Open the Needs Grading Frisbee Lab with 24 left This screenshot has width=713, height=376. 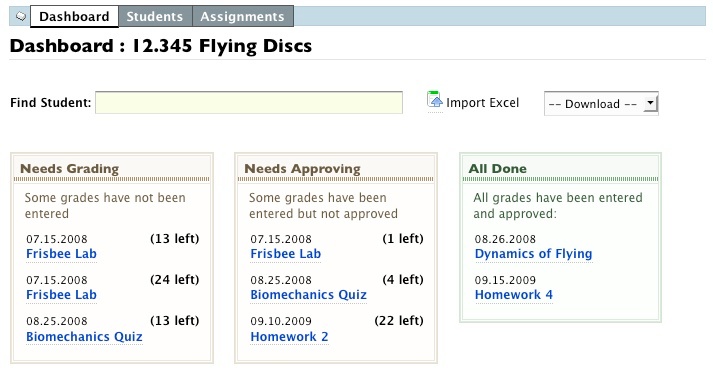[61, 295]
